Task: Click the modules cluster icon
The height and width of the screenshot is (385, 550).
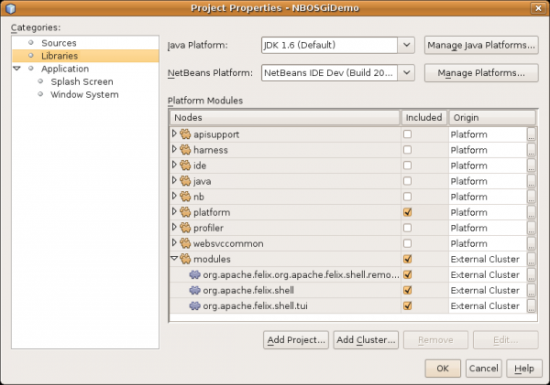Action: coord(185,259)
